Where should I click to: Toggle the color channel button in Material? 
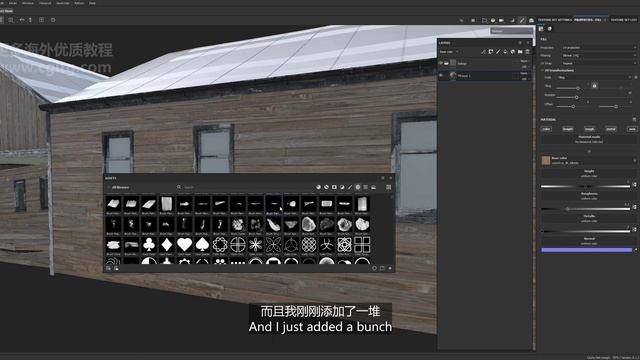point(546,129)
